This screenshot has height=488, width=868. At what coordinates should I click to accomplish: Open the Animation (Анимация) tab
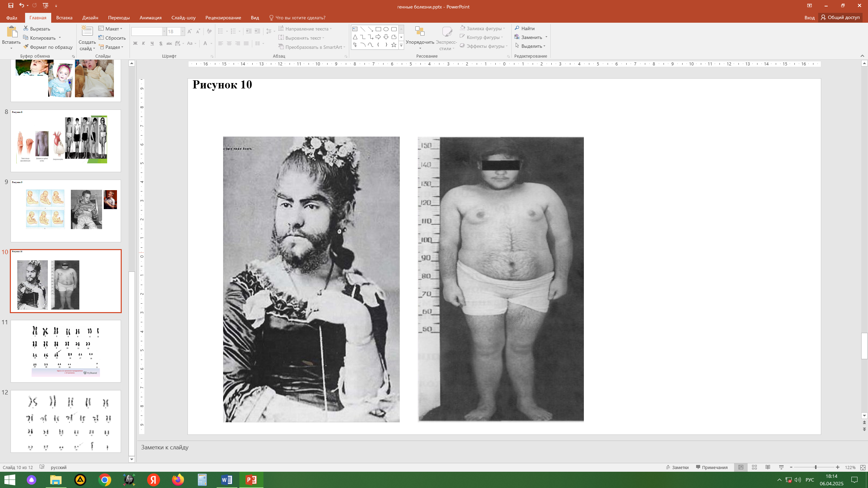coord(151,18)
